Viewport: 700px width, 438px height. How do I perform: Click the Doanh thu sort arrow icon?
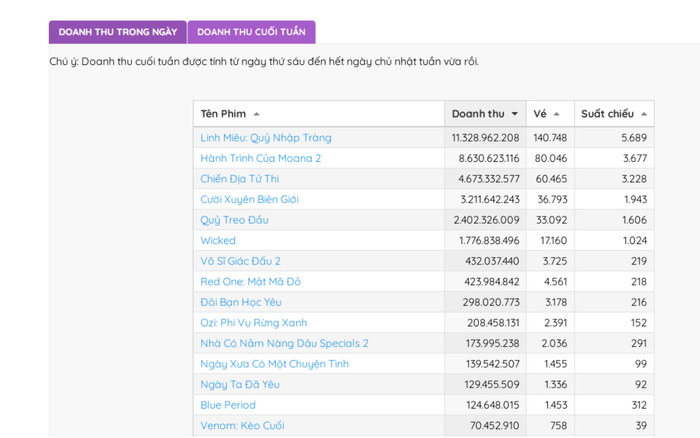tap(515, 114)
